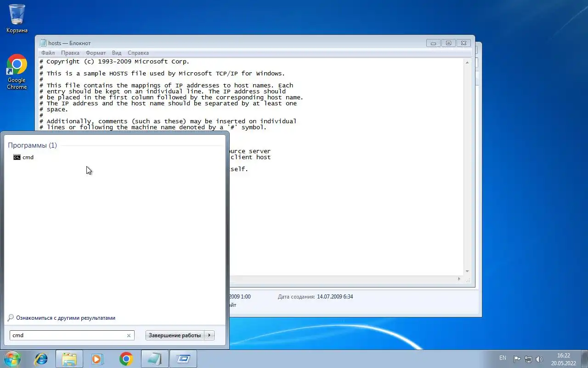The image size is (588, 368).
Task: Clear the search box with the x
Action: pyautogui.click(x=129, y=335)
